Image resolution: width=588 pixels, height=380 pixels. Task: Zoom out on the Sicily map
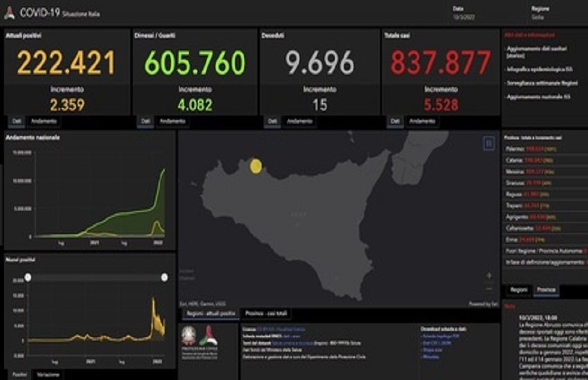click(x=490, y=287)
